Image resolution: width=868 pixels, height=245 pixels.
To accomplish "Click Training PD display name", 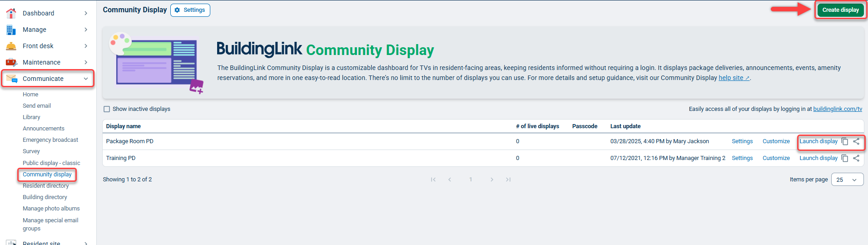I will [x=121, y=158].
